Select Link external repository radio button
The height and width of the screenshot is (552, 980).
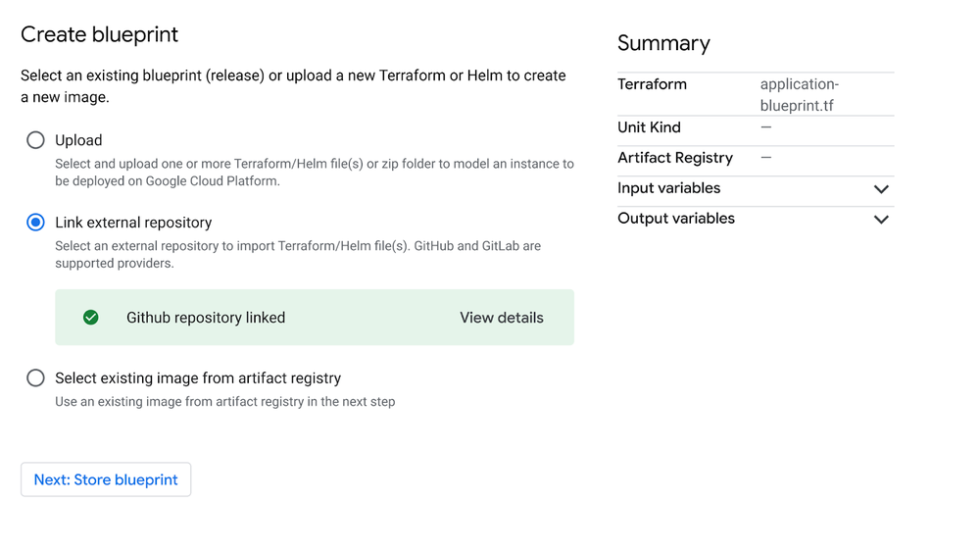point(35,223)
